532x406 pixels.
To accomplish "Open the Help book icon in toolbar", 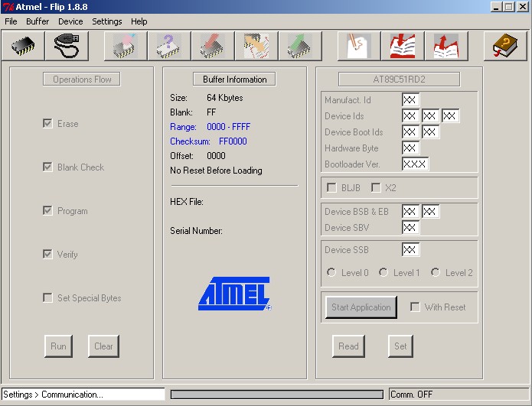I will click(505, 47).
